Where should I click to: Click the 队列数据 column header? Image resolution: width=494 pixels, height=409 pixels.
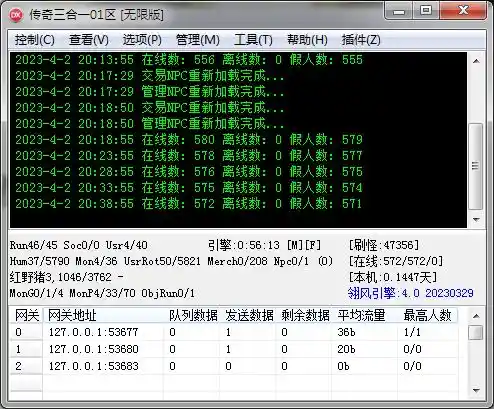click(193, 315)
